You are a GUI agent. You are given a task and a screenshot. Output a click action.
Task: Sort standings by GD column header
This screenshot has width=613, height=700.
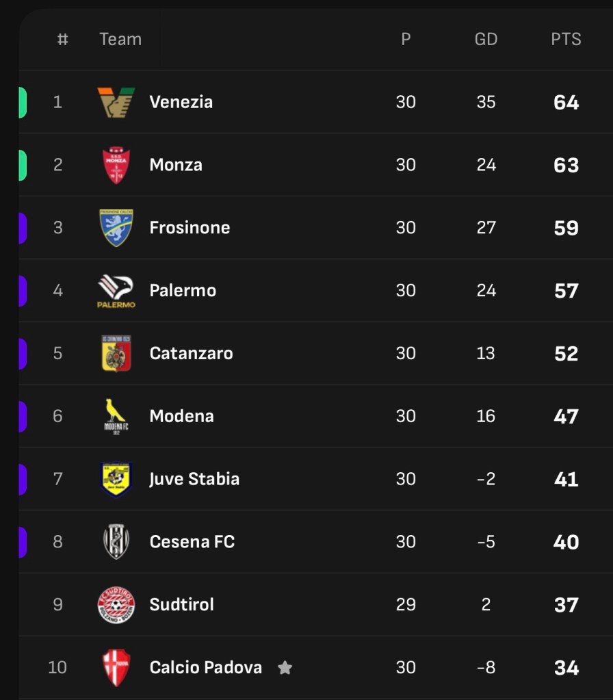click(486, 40)
